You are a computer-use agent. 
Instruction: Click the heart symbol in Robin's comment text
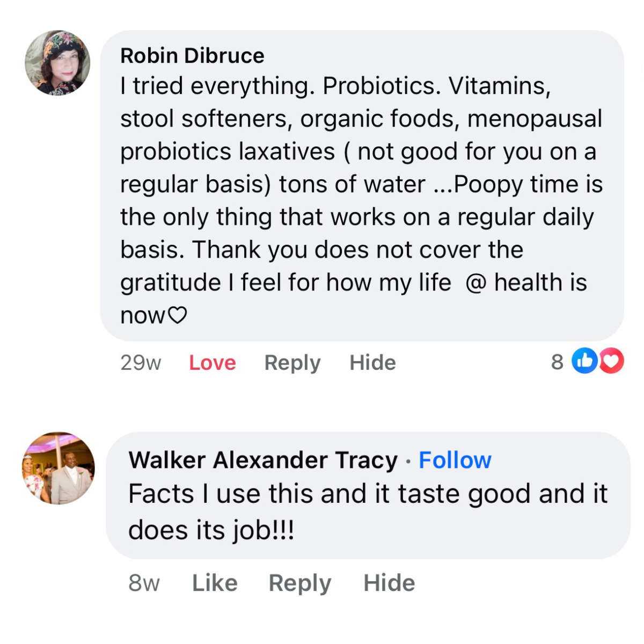(x=177, y=314)
